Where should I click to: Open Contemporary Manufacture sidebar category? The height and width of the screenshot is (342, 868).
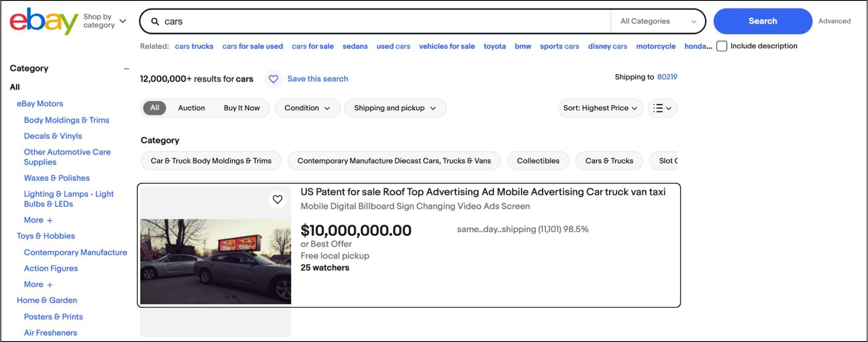(76, 252)
